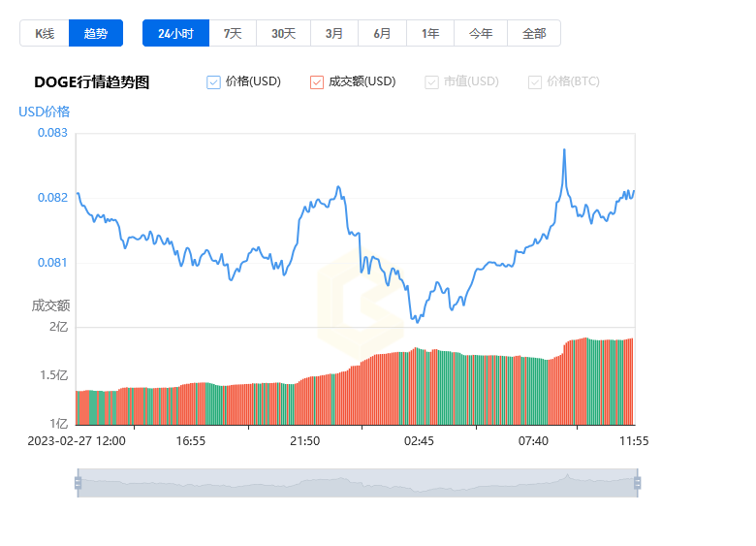Grab the left handle of range slider
Screen dimensions: 756x546
[x=79, y=483]
